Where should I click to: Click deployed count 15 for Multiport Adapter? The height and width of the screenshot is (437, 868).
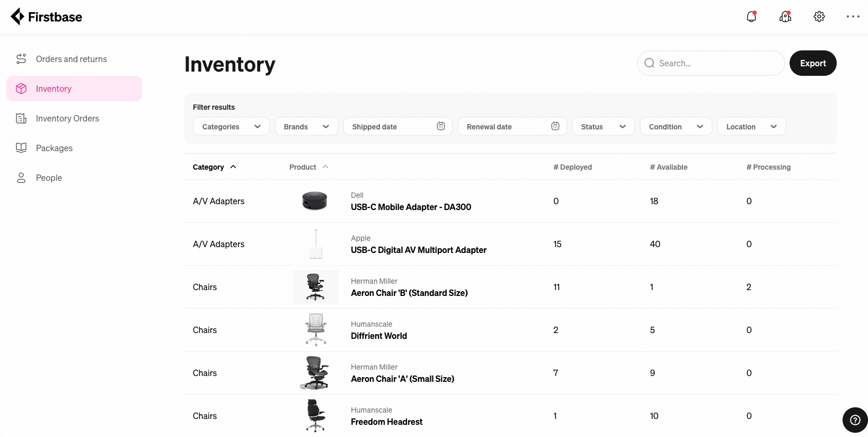coord(557,244)
